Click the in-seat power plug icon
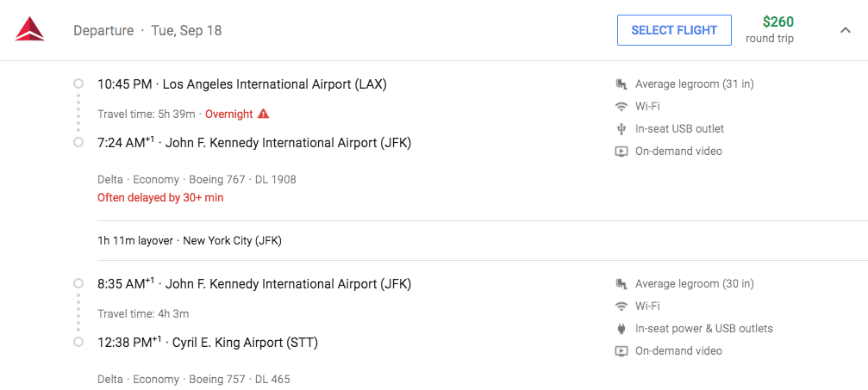868x390 pixels. [x=621, y=329]
